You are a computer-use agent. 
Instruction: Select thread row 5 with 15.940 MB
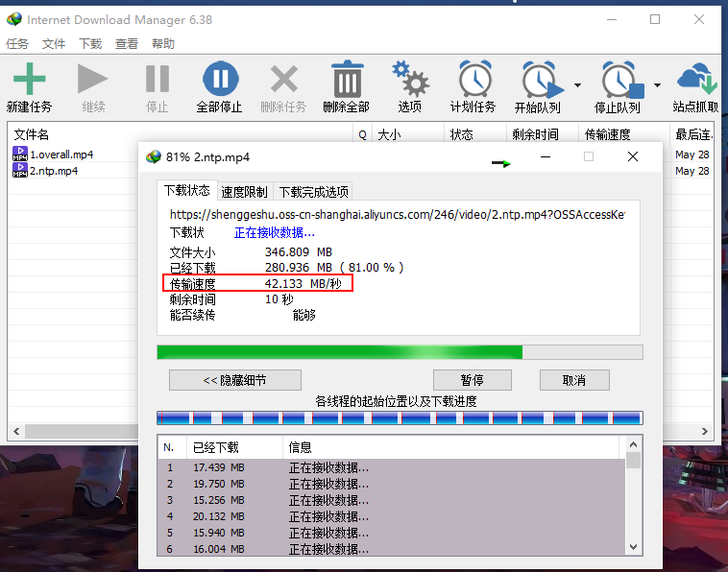point(392,533)
